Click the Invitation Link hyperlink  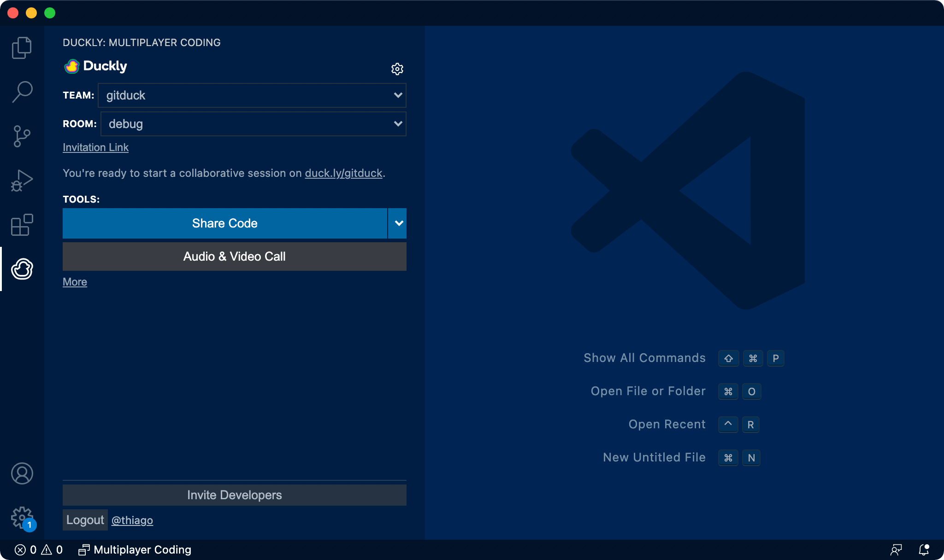pyautogui.click(x=95, y=146)
